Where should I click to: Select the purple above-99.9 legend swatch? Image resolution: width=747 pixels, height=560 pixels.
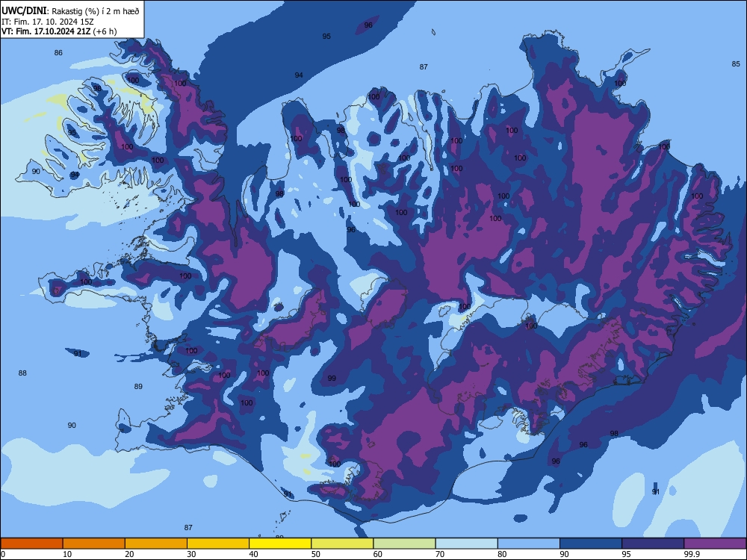pyautogui.click(x=715, y=544)
